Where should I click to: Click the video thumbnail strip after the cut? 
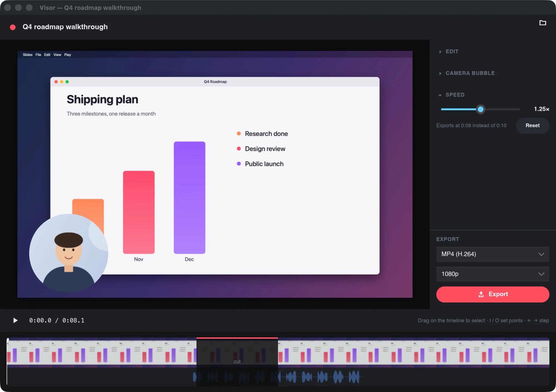pyautogui.click(x=414, y=352)
